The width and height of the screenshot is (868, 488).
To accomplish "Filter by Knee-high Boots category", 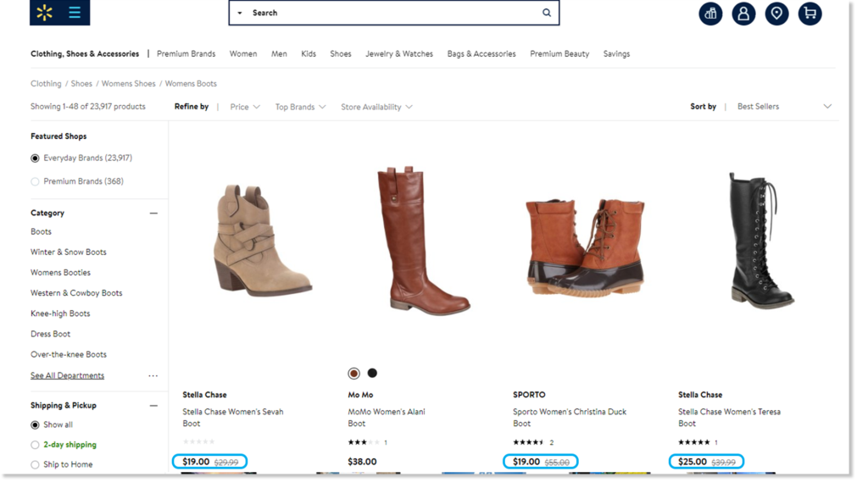I will pos(60,313).
